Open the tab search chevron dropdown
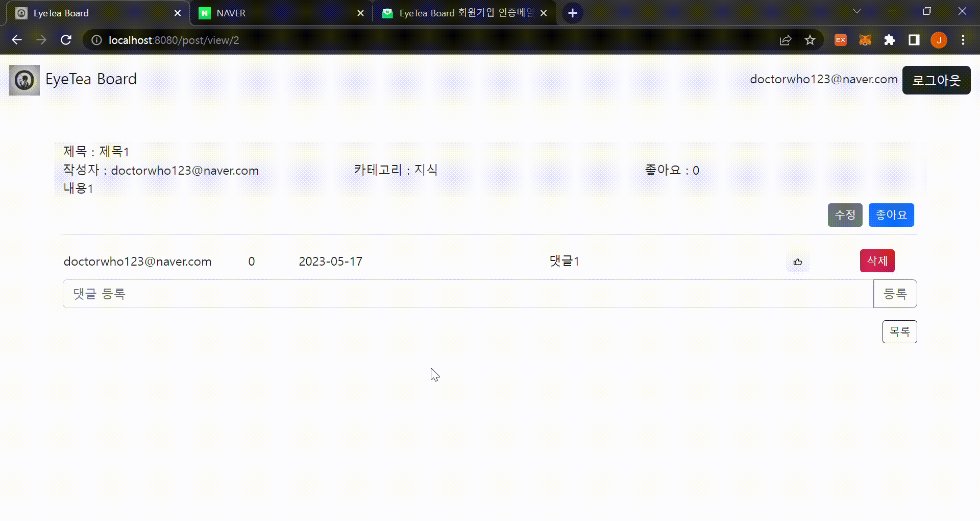The width and height of the screenshot is (980, 521). tap(856, 11)
